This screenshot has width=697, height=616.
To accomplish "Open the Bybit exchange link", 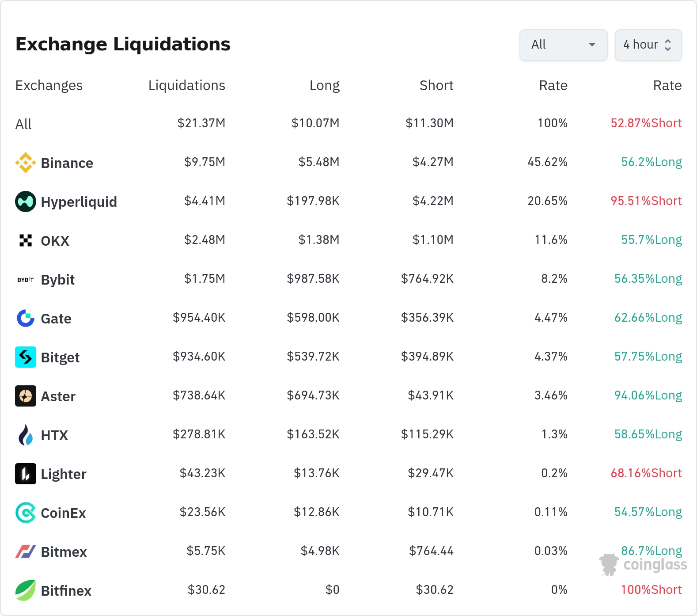I will pos(57,280).
